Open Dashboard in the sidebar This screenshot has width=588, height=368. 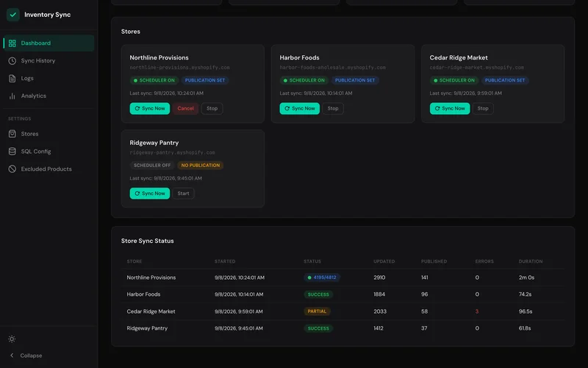click(x=49, y=43)
